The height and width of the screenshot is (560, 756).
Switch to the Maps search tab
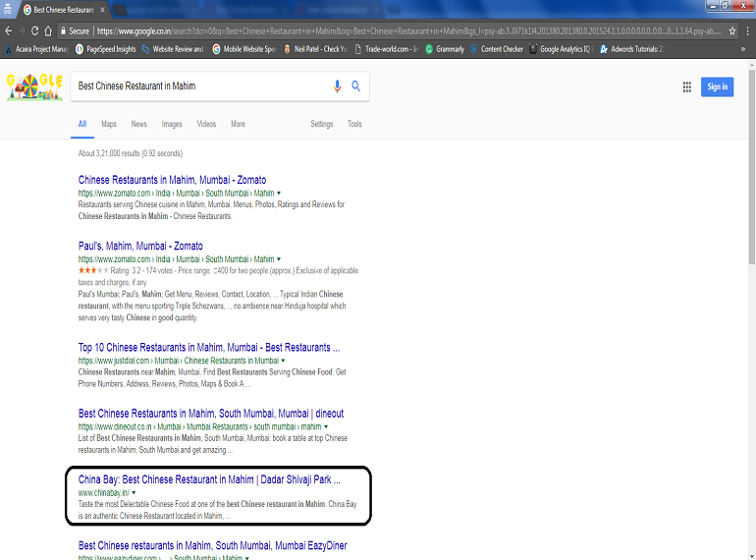point(109,124)
